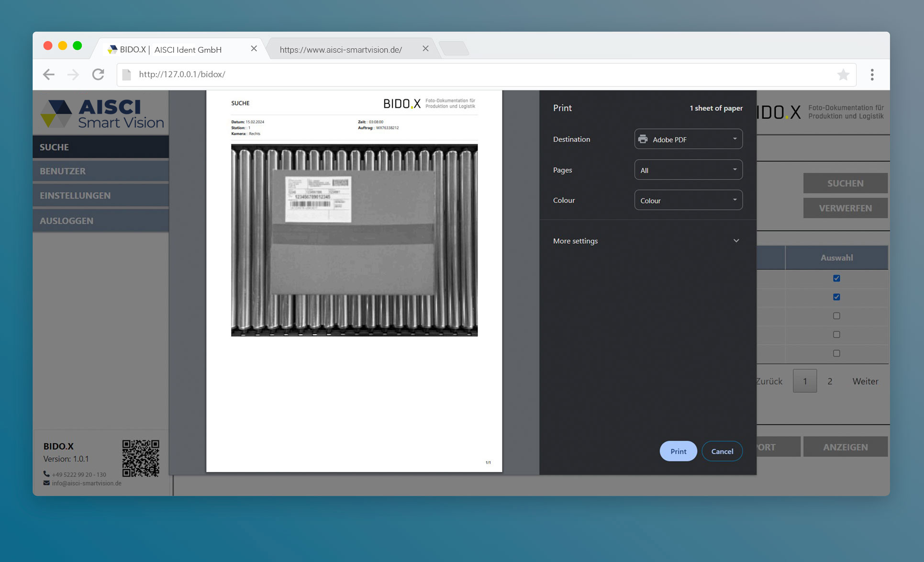Viewport: 924px width, 562px height.
Task: Reload the page with refresh icon
Action: pos(98,74)
